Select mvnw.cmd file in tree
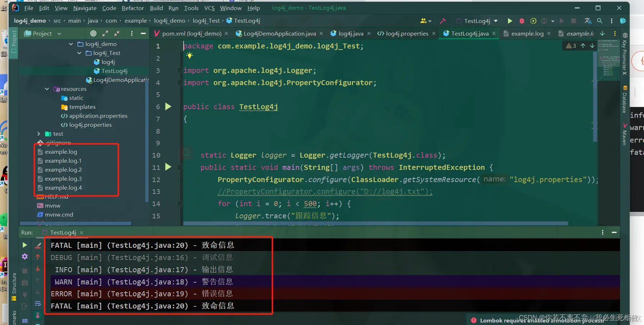This screenshot has height=325, width=644. point(59,214)
